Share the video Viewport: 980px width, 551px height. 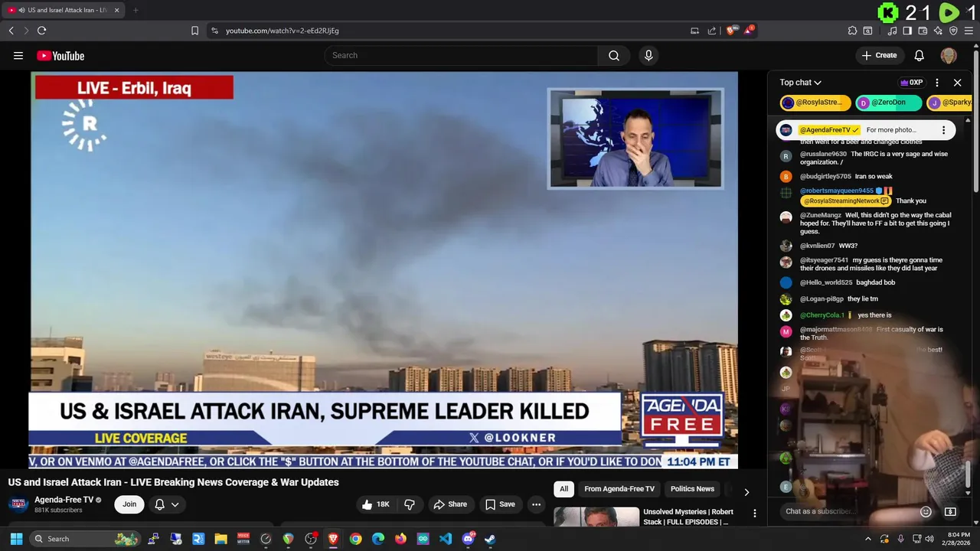[x=450, y=504]
